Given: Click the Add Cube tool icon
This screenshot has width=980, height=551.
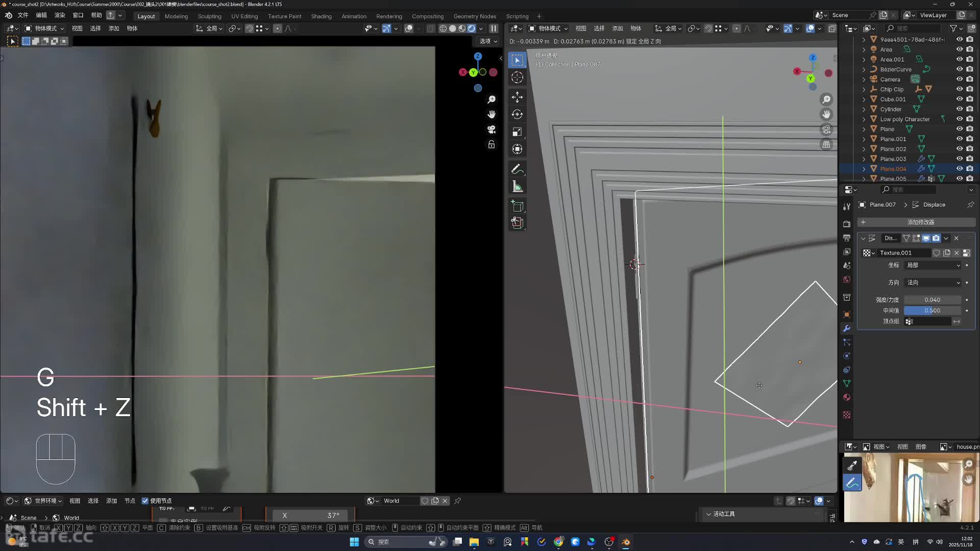Looking at the screenshot, I should click(x=517, y=207).
